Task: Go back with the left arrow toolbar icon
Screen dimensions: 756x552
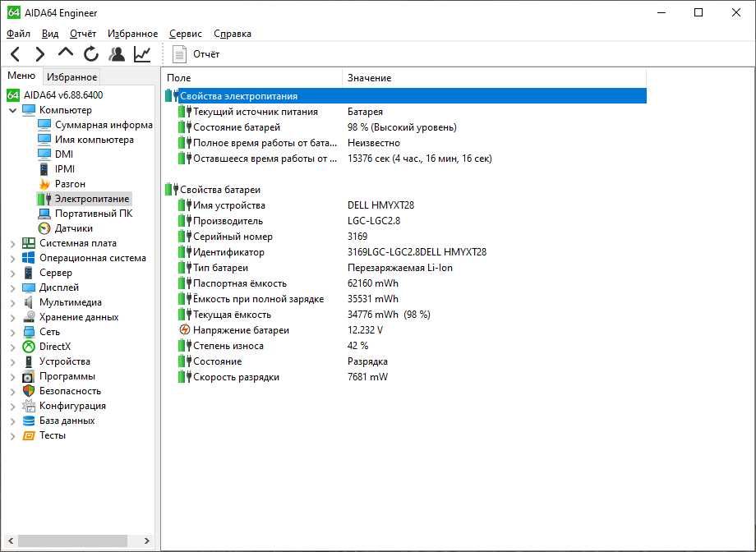Action: 15,54
